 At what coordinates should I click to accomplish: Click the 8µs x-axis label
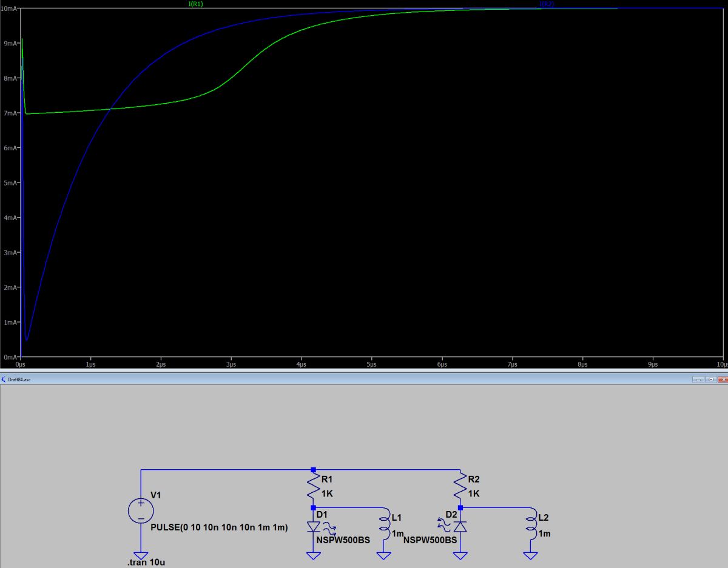(x=583, y=365)
